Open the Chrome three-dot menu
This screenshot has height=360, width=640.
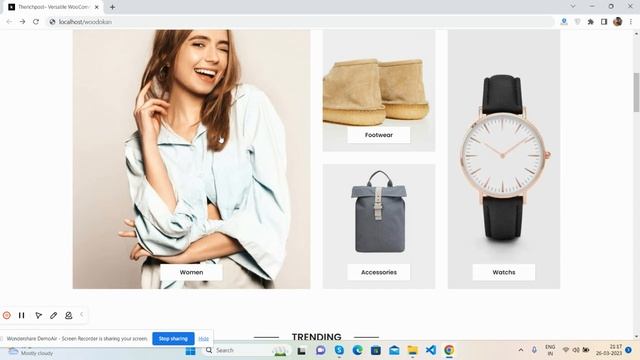631,22
